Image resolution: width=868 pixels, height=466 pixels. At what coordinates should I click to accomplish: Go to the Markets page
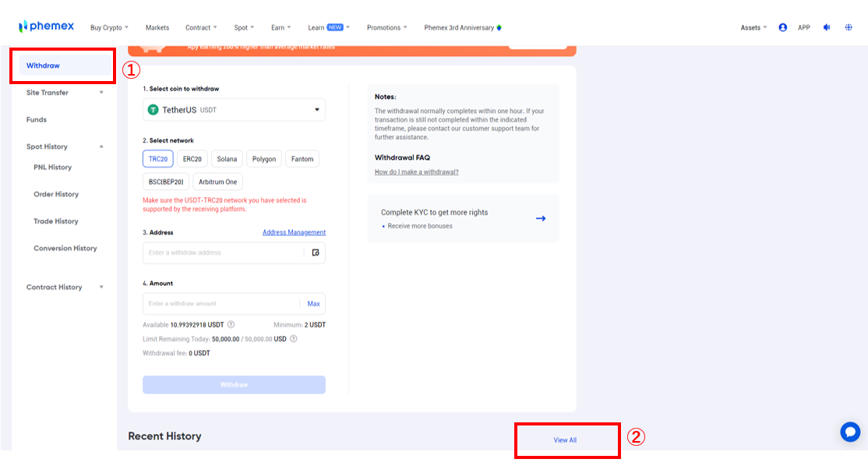coord(157,28)
